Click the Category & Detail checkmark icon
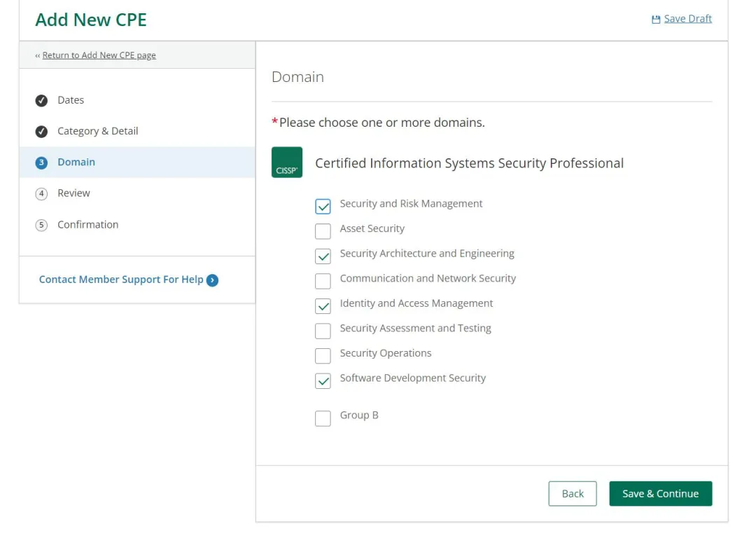The height and width of the screenshot is (536, 756). click(x=41, y=131)
